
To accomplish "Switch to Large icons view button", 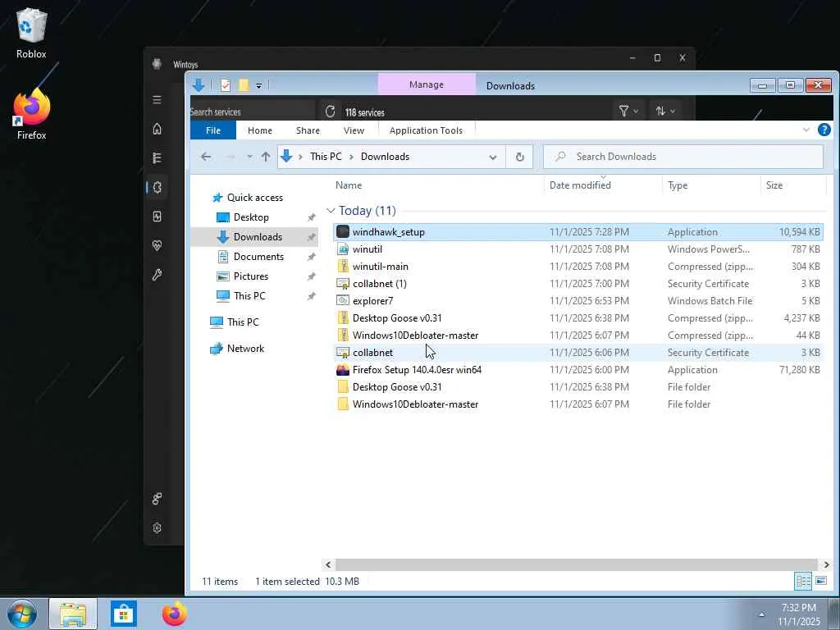I will tap(820, 581).
